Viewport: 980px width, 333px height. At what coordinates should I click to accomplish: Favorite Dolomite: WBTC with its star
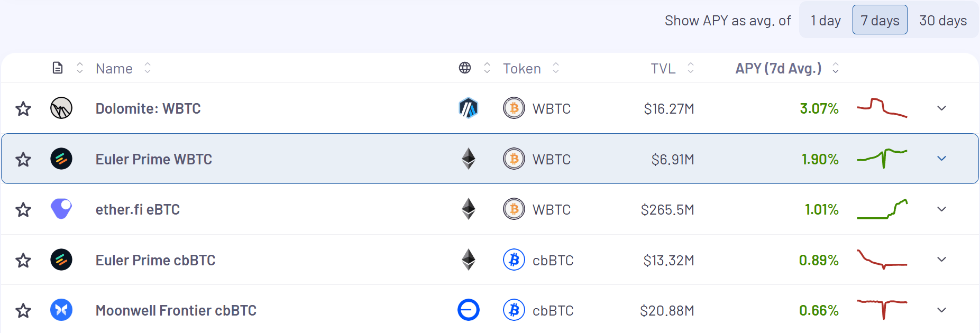(23, 109)
